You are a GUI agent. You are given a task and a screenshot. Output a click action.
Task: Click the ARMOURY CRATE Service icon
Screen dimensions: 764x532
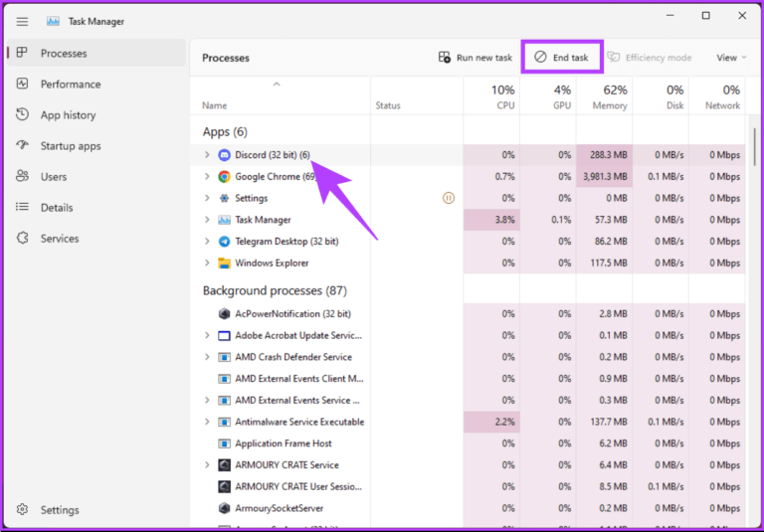(224, 464)
